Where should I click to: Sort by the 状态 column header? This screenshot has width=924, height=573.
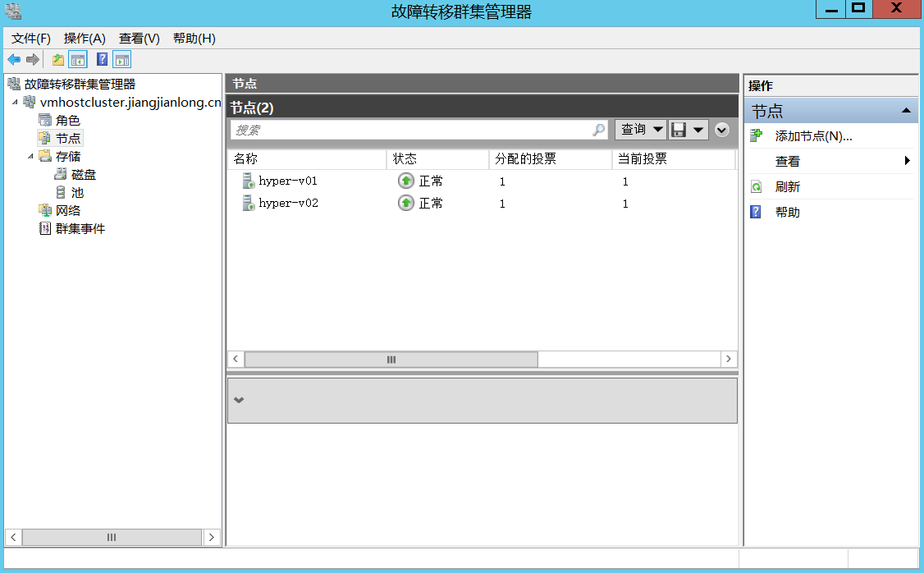[438, 158]
